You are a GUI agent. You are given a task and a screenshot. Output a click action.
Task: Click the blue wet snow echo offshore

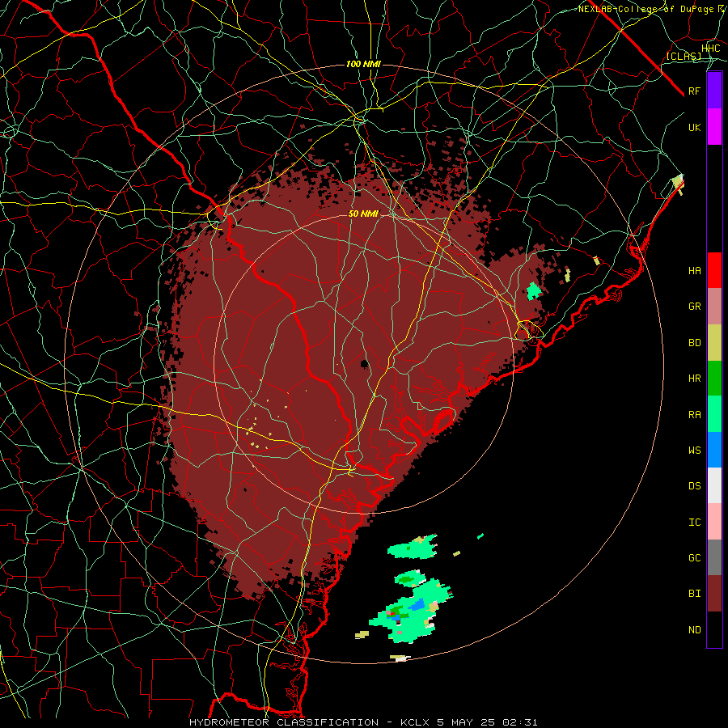tap(418, 604)
